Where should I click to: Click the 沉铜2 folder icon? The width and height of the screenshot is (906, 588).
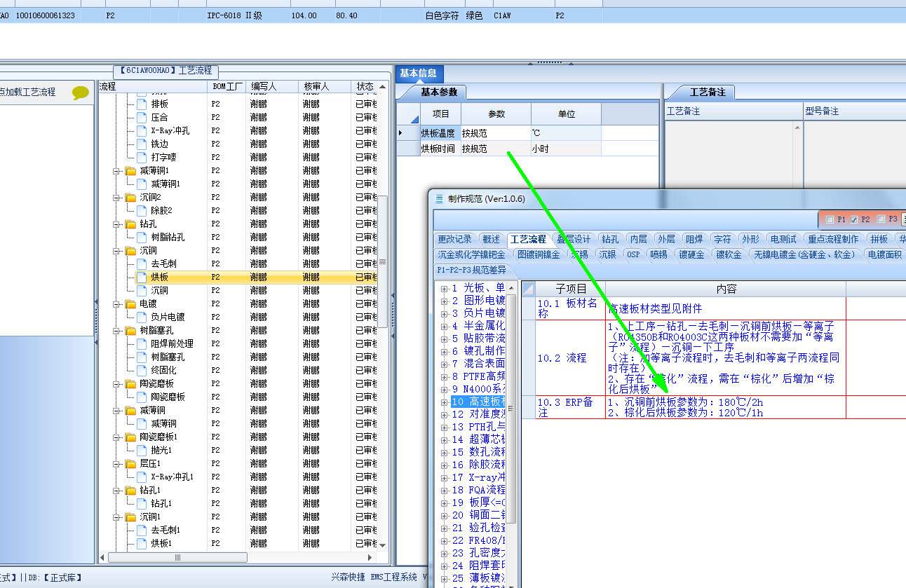[x=130, y=197]
